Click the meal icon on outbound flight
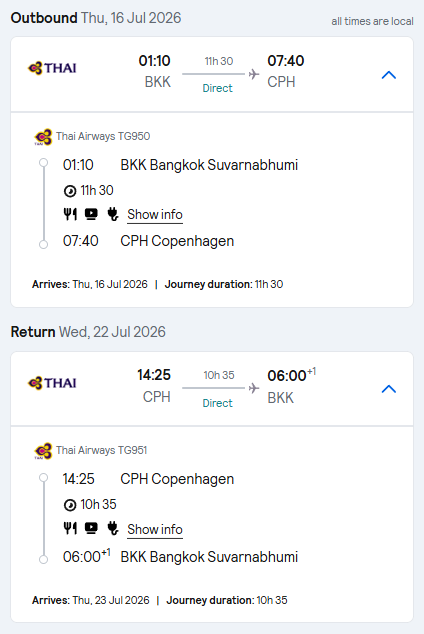 (x=70, y=214)
